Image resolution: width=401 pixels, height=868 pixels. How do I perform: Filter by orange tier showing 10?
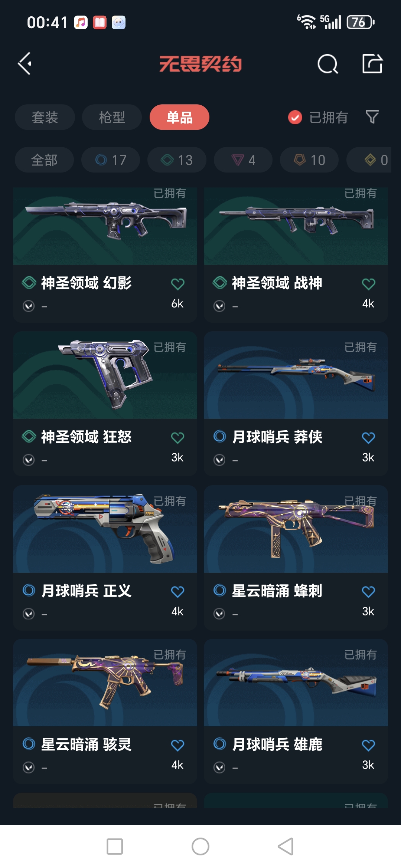[x=309, y=160]
